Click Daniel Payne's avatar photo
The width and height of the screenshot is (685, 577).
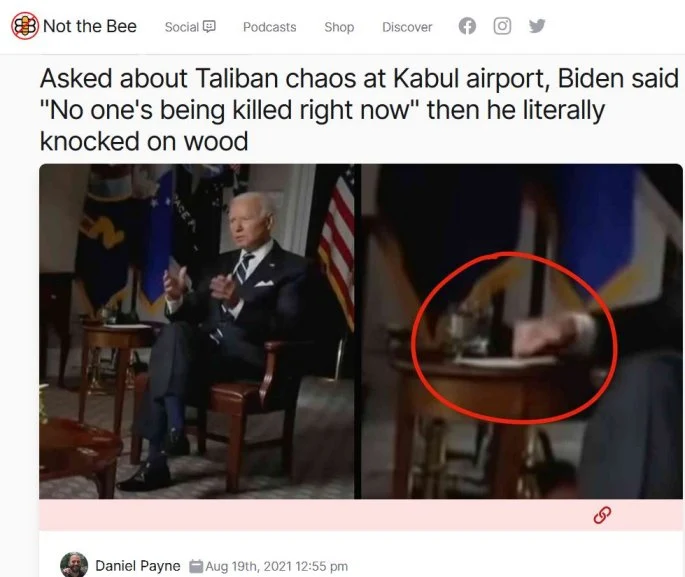[x=74, y=565]
